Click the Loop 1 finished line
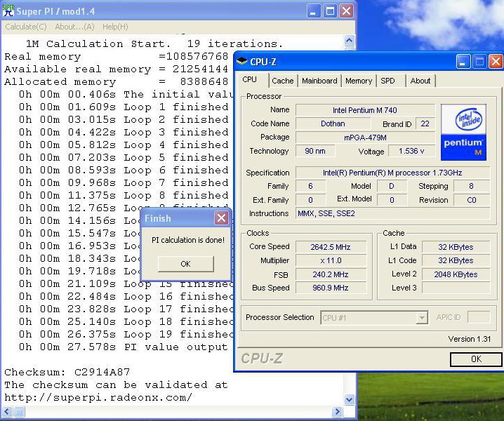Image resolution: width=504 pixels, height=421 pixels. pyautogui.click(x=124, y=107)
